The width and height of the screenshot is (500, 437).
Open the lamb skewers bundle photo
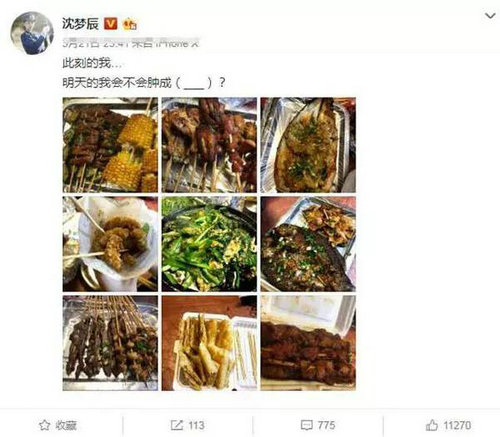pos(110,343)
